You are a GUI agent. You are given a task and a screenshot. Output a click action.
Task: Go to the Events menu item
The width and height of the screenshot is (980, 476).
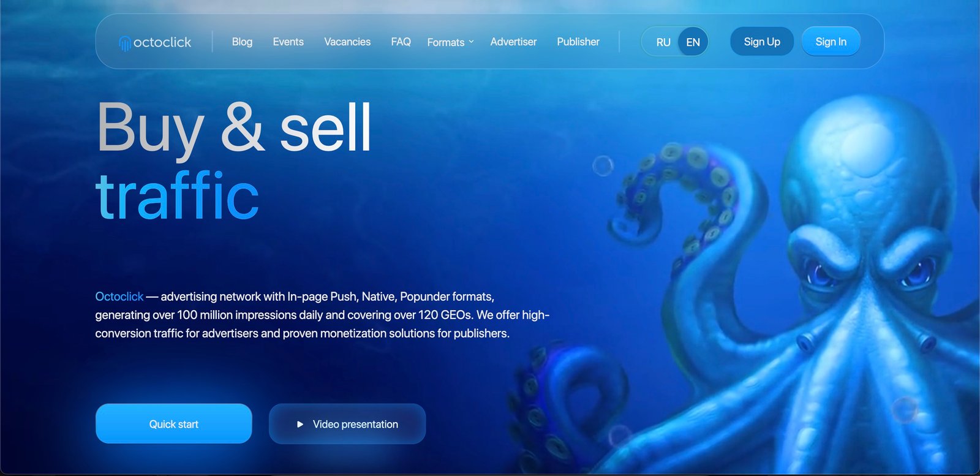pos(288,42)
